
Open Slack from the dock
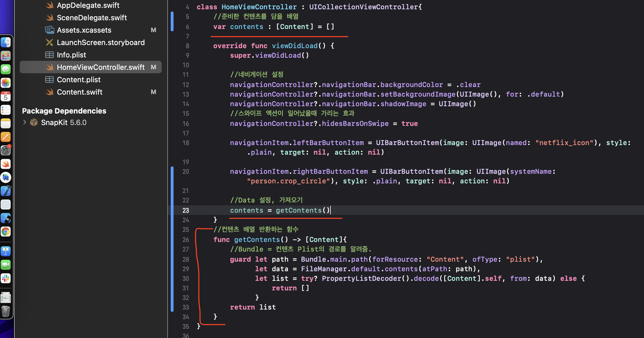click(6, 278)
